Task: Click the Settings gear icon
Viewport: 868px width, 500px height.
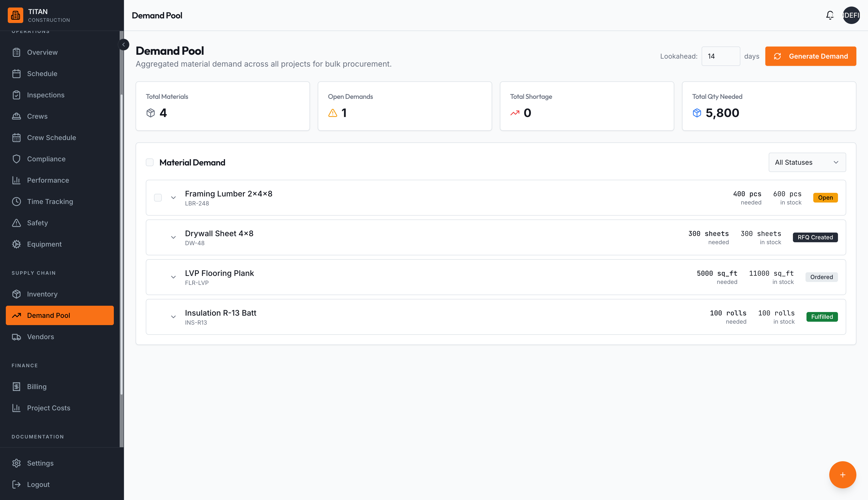Action: (x=16, y=463)
